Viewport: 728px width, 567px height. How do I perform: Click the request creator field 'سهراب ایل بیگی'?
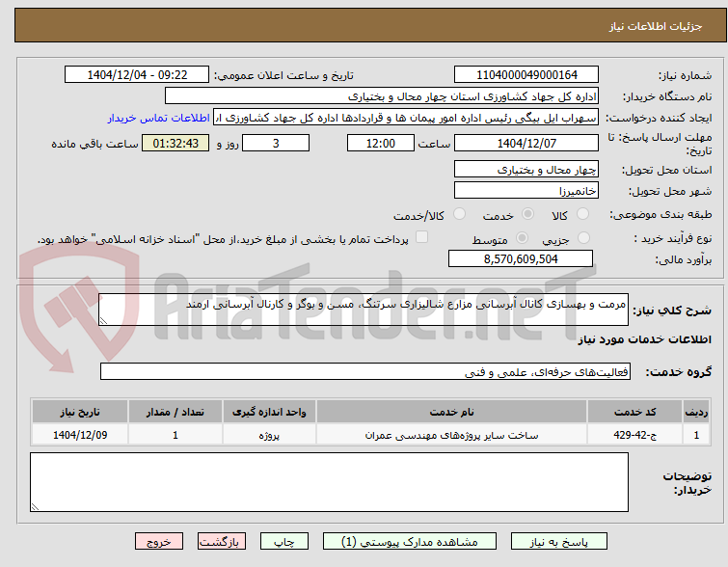coord(406,118)
